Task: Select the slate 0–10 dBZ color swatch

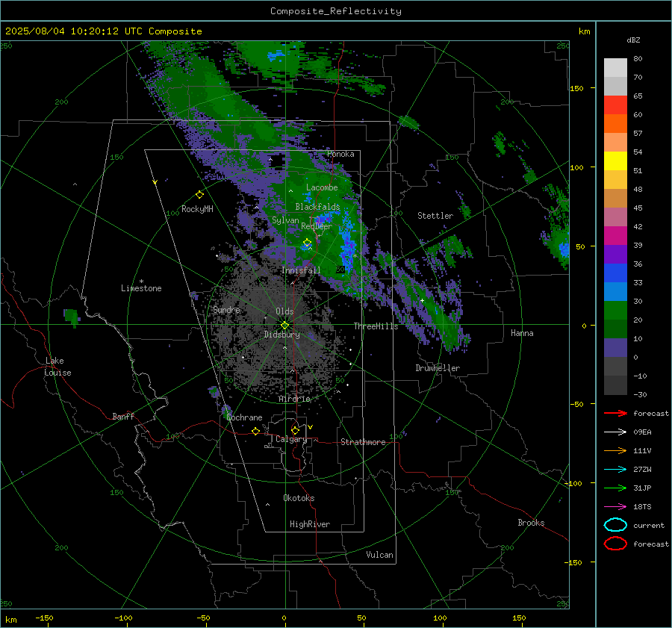Action: [615, 348]
